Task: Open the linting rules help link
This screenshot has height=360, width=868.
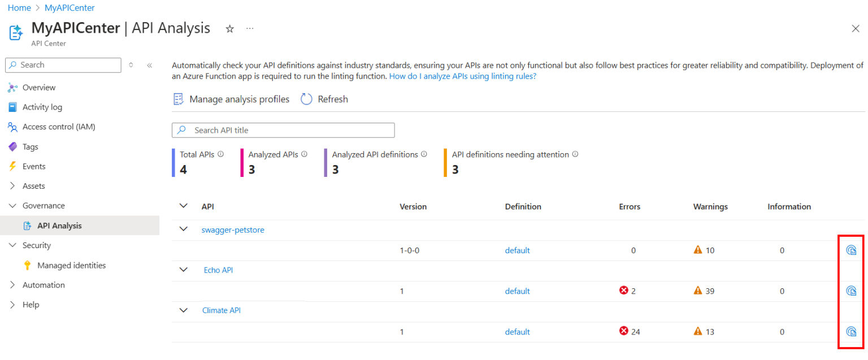Action: (x=462, y=76)
